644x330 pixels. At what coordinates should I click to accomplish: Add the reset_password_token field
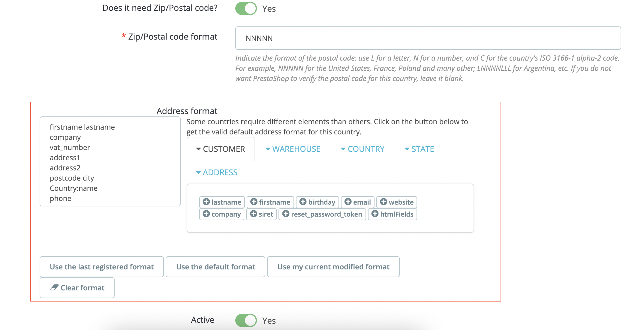click(322, 214)
